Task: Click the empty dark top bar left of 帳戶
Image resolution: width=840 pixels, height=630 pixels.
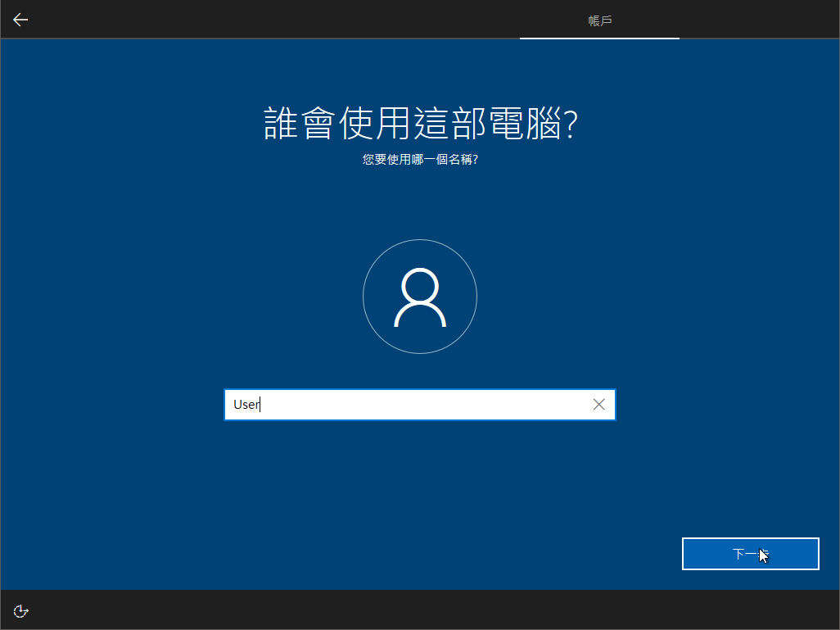Action: [x=270, y=20]
